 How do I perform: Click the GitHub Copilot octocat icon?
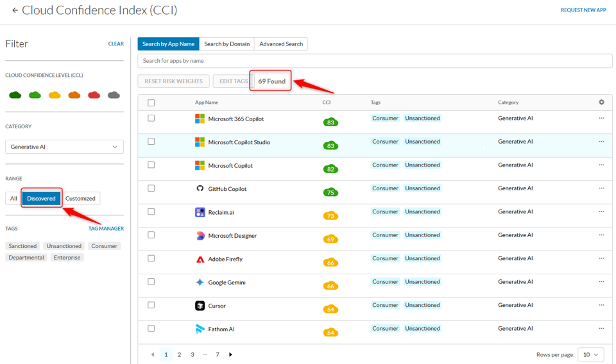200,188
